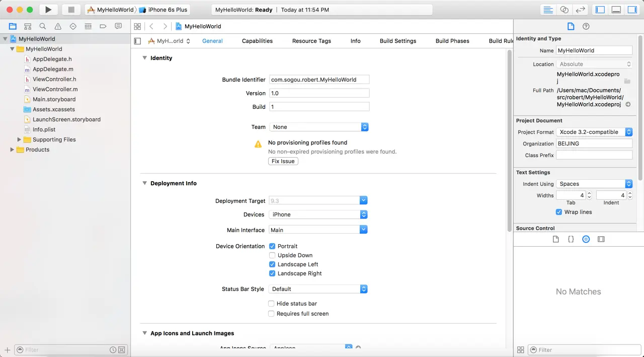Choose the MyHelloWorld scheme in toolbar
Screen dimensions: 644x357
[111, 10]
